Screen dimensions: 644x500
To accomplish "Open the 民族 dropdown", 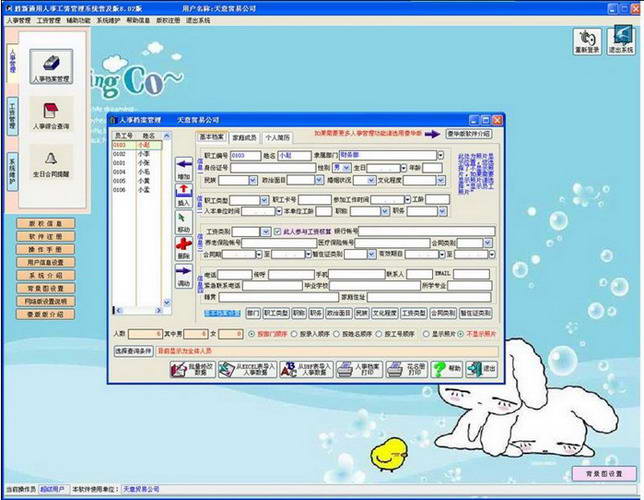I will [253, 180].
